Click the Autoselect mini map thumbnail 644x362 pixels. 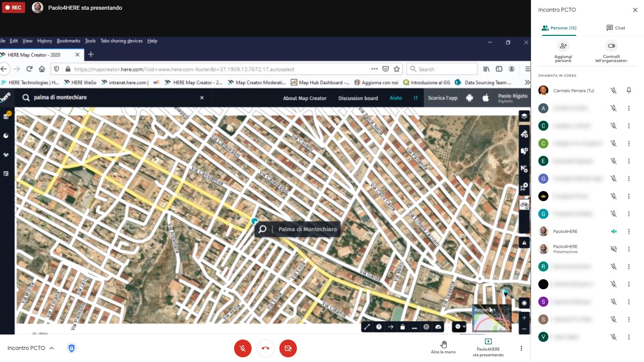[x=492, y=318]
